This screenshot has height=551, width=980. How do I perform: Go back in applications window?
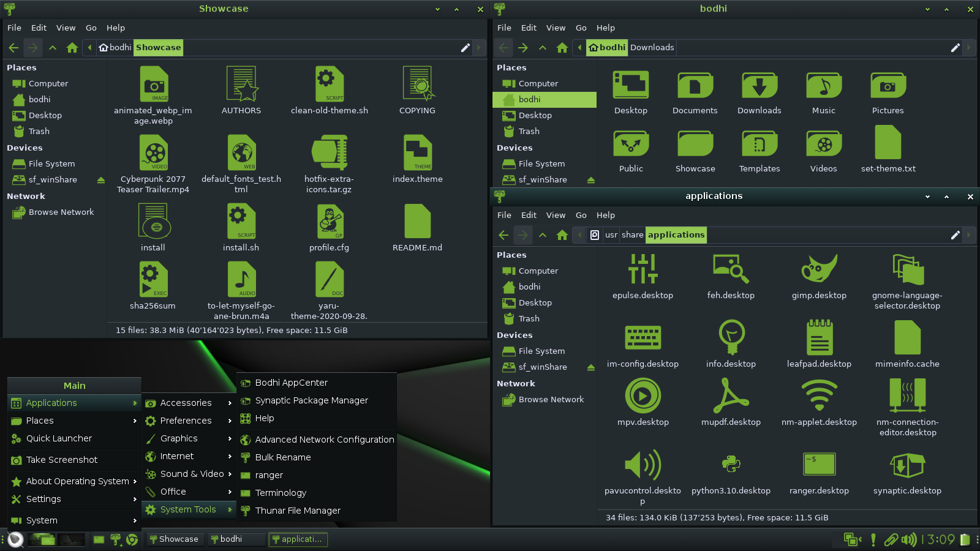503,235
